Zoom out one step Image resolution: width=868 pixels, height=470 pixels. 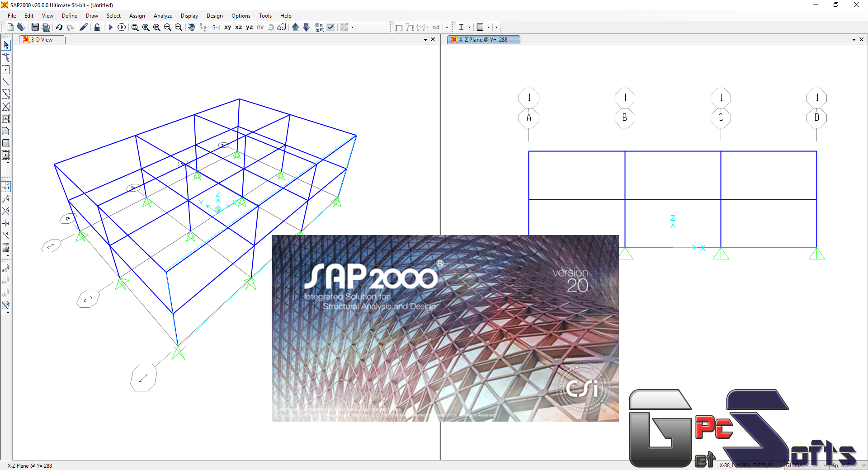[x=179, y=27]
